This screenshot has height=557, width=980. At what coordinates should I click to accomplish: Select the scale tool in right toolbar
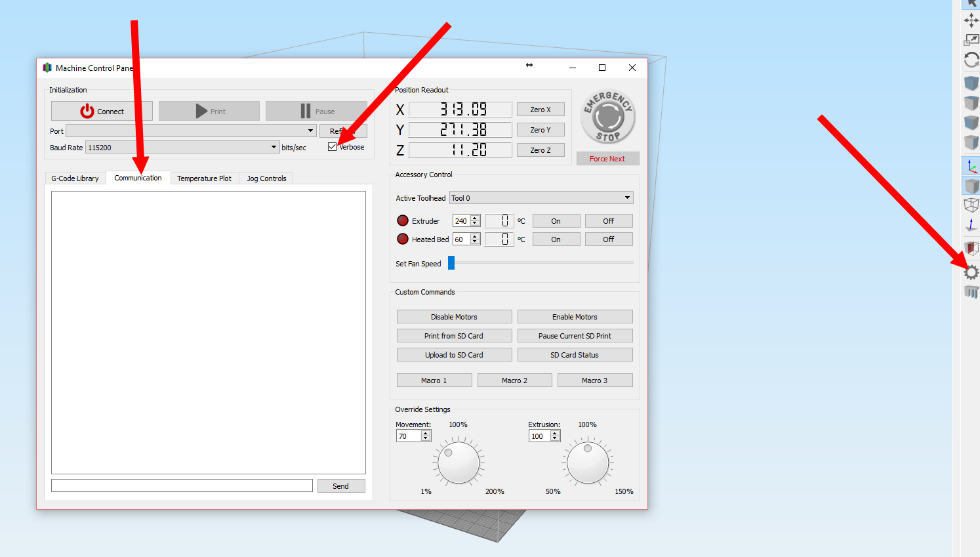(x=971, y=41)
